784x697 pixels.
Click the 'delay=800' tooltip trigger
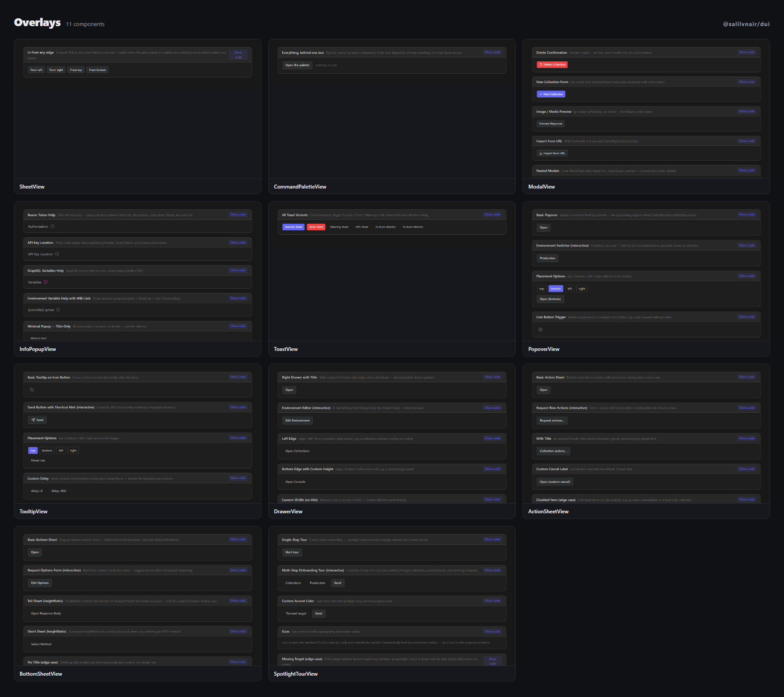pyautogui.click(x=59, y=491)
